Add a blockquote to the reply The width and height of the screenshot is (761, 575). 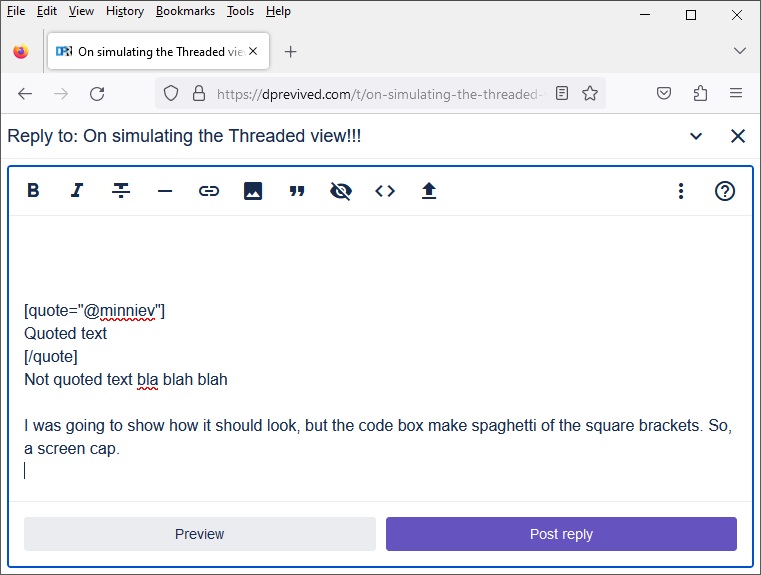tap(297, 191)
